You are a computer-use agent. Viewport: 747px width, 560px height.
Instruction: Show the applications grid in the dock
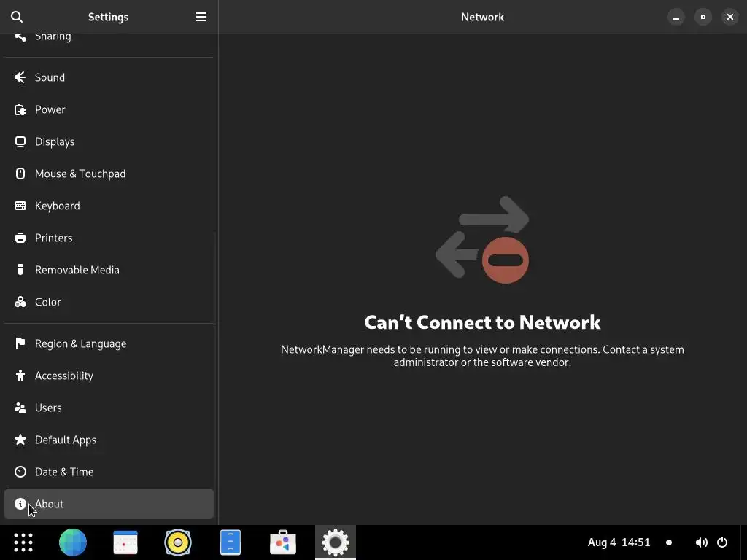(23, 542)
